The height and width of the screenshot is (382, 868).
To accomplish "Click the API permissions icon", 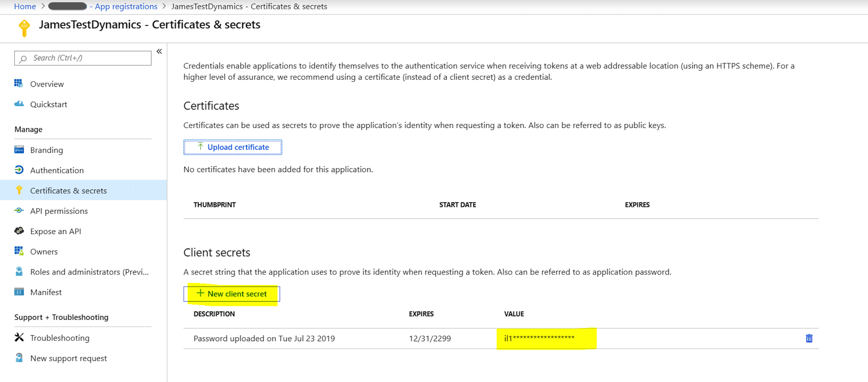I will (19, 211).
